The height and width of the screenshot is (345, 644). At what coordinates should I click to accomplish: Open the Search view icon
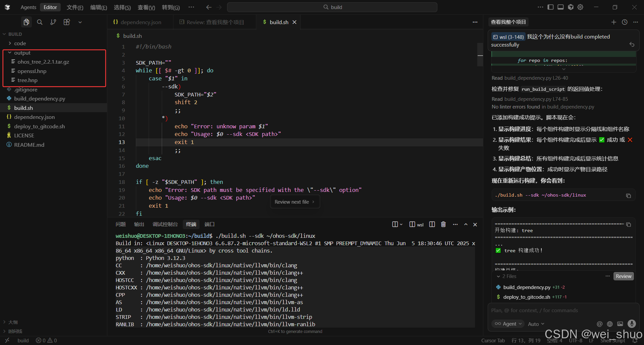40,22
